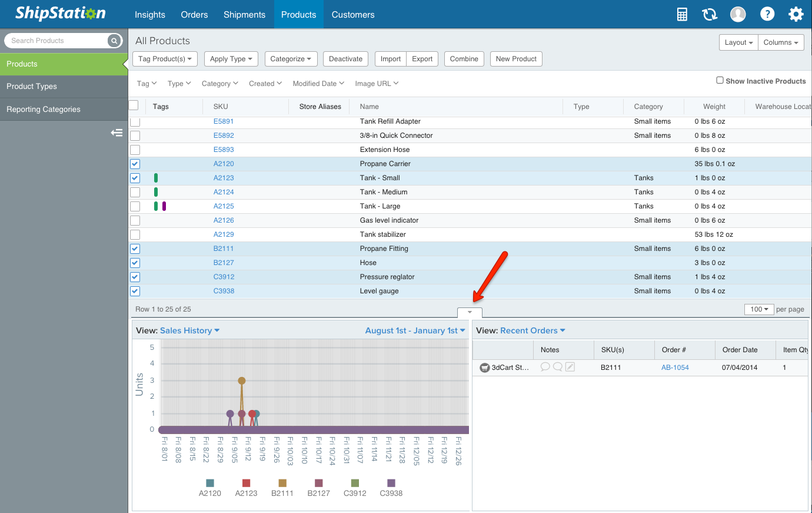Open Reporting Categories in sidebar
This screenshot has width=812, height=513.
coord(44,110)
